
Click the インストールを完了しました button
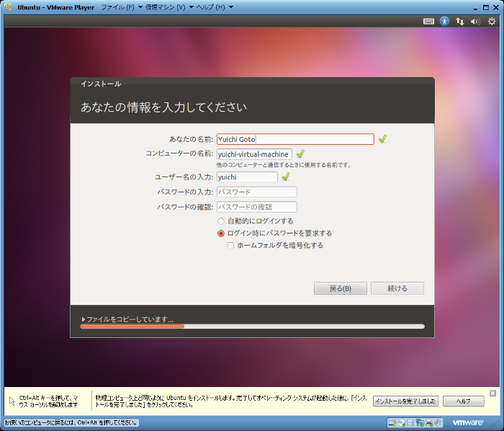[x=405, y=401]
